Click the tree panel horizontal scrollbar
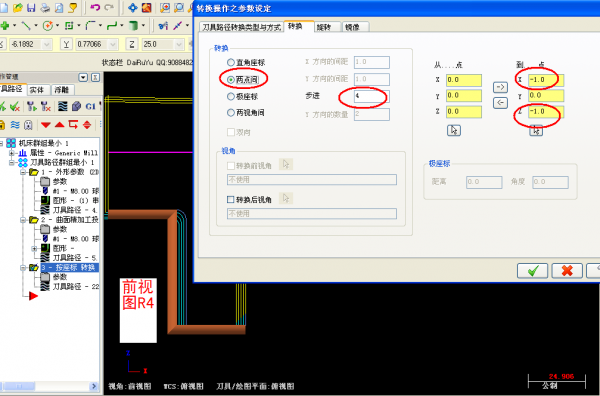600x396 pixels. point(49,386)
